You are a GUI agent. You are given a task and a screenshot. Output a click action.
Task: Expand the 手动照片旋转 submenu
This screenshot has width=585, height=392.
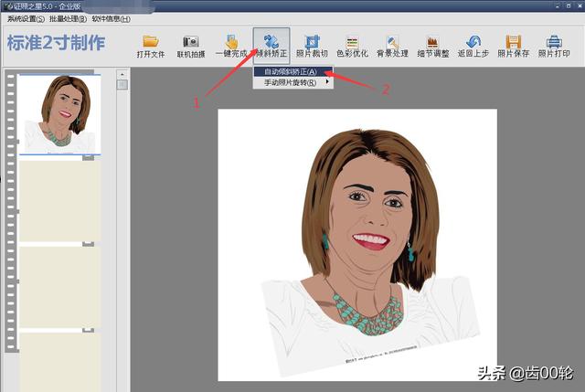tap(291, 82)
